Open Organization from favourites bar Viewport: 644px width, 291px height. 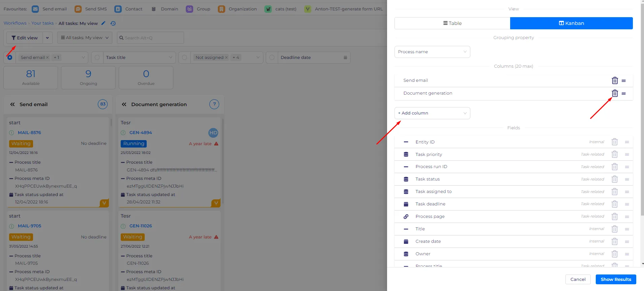pos(237,9)
